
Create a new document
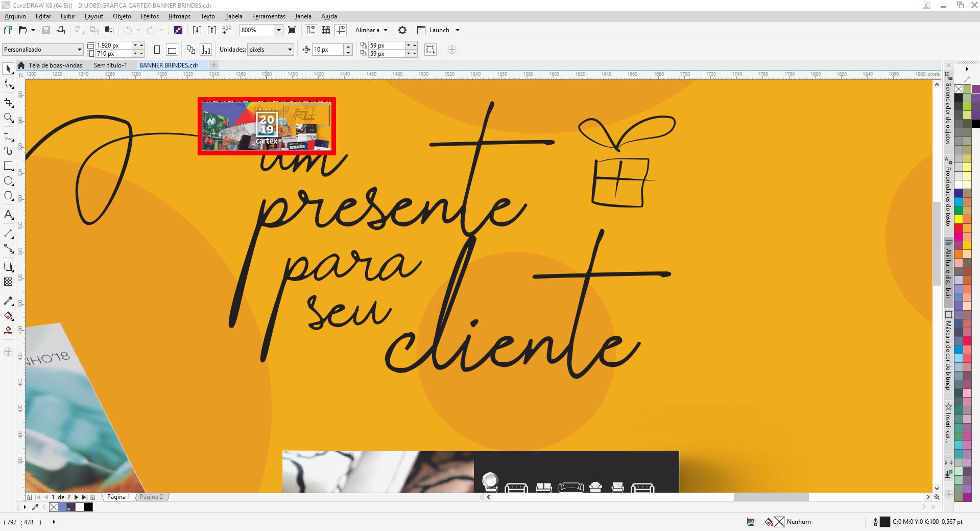coord(8,30)
